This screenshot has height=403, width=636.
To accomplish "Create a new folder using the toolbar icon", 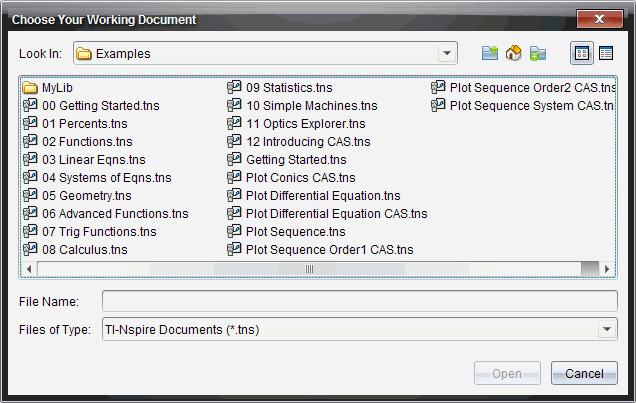I will (x=538, y=53).
